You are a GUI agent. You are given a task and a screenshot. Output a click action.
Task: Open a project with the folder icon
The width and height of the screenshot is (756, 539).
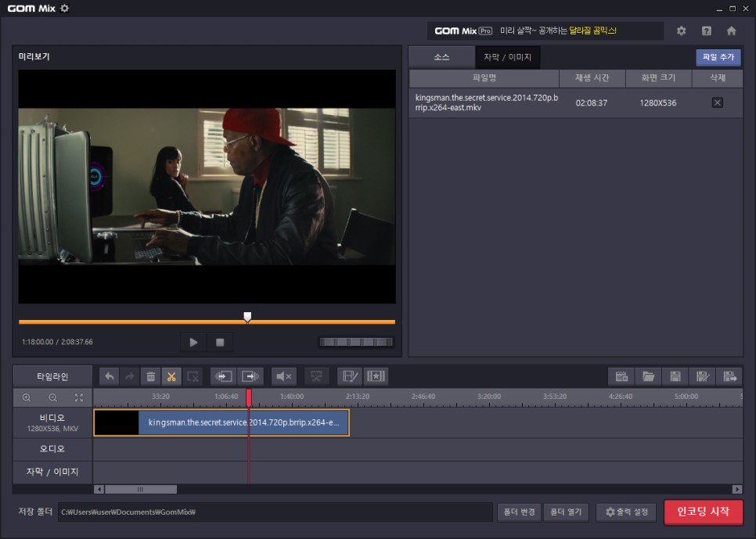[649, 376]
